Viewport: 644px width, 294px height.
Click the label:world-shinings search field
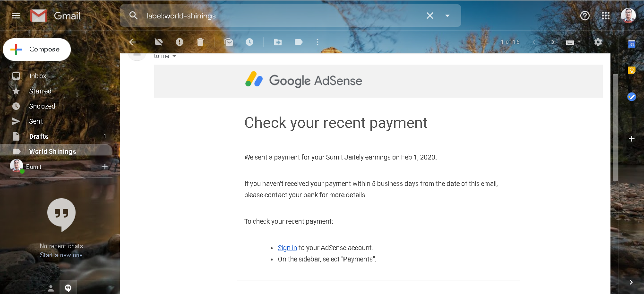[283, 16]
